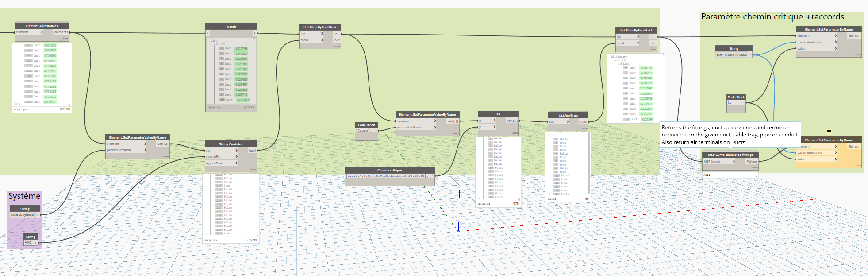The image size is (868, 276).
Task: Click the BOP - Chemin critique string output arrow
Action: (x=750, y=55)
